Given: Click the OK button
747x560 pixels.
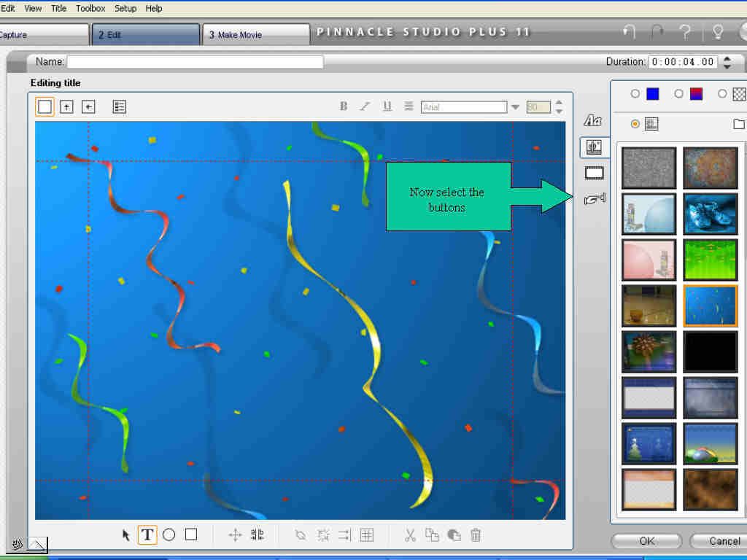Looking at the screenshot, I should 646,541.
